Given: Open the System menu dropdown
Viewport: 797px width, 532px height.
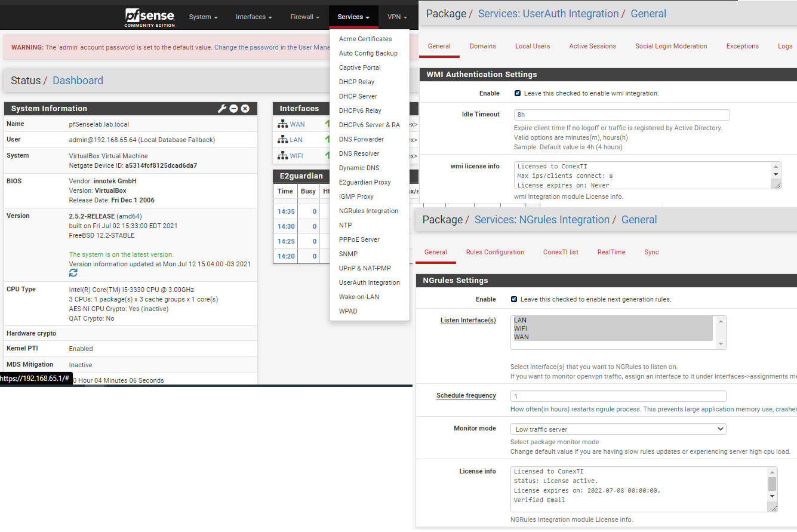Looking at the screenshot, I should tap(204, 17).
